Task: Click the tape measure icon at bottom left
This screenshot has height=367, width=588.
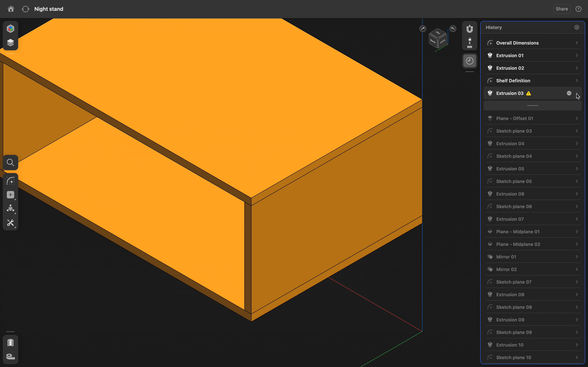Action: point(10,356)
